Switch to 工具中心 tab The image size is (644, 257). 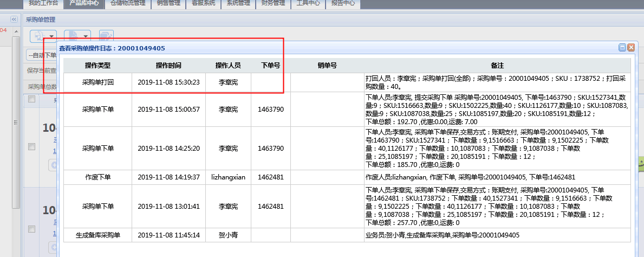pos(308,4)
